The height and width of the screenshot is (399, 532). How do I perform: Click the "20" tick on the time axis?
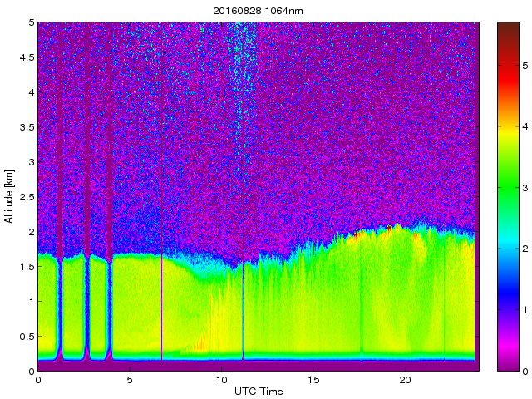pyautogui.click(x=405, y=380)
